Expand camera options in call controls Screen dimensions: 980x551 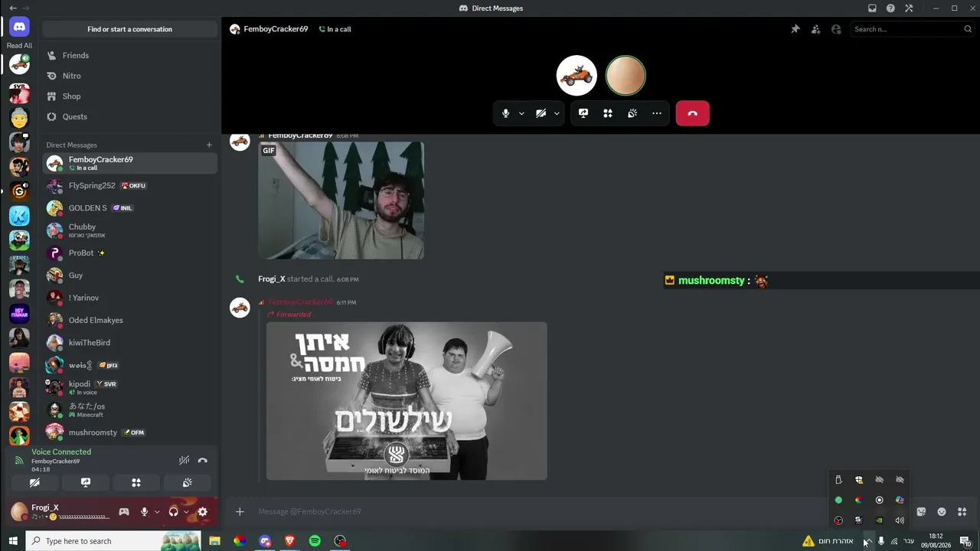pyautogui.click(x=557, y=113)
